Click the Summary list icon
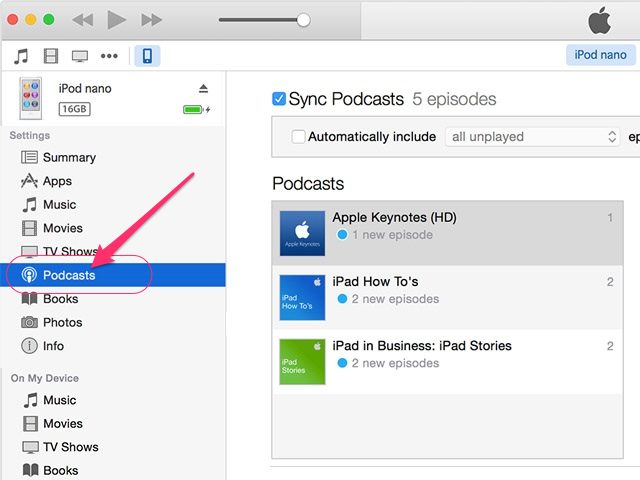Viewport: 640px width, 480px height. tap(29, 157)
